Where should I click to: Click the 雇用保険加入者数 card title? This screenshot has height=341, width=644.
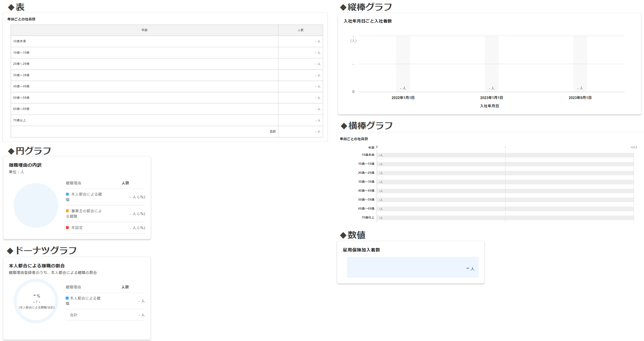click(x=361, y=250)
